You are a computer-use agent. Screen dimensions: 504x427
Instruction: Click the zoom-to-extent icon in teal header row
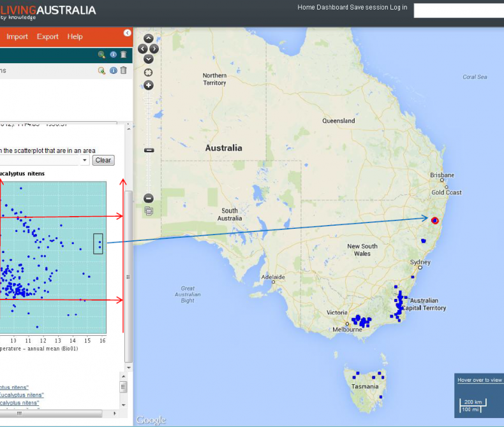[101, 55]
